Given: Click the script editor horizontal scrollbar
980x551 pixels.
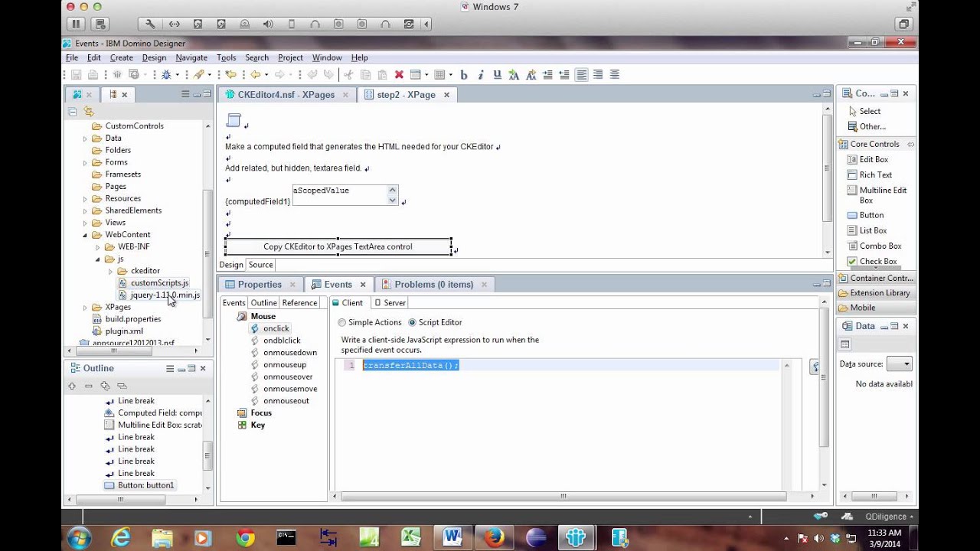Looking at the screenshot, I should (563, 496).
